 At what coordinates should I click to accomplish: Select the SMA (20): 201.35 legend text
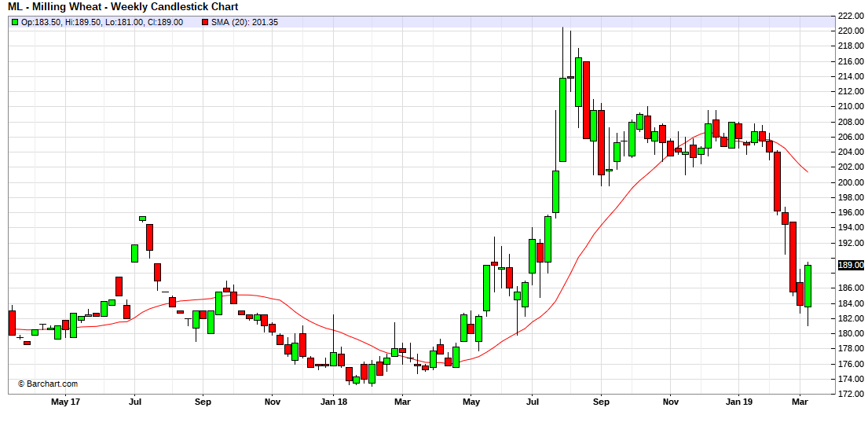pos(244,22)
